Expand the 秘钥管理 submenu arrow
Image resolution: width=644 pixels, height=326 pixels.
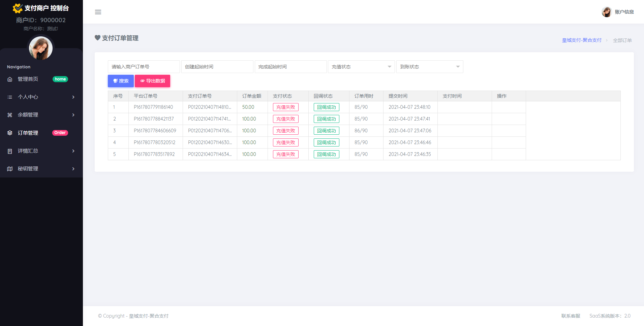[73, 169]
